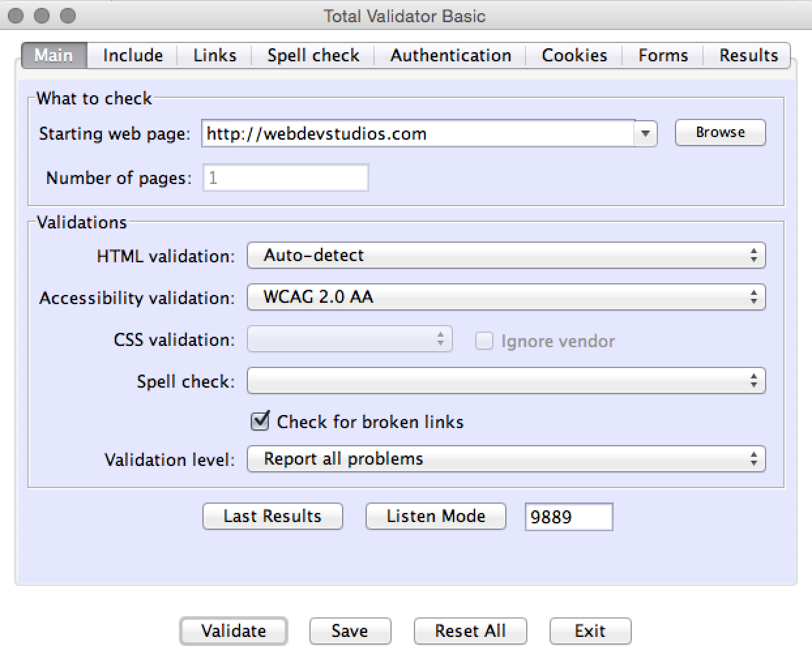This screenshot has height=663, width=812.
Task: Expand the starting web page history arrow
Action: (x=646, y=133)
